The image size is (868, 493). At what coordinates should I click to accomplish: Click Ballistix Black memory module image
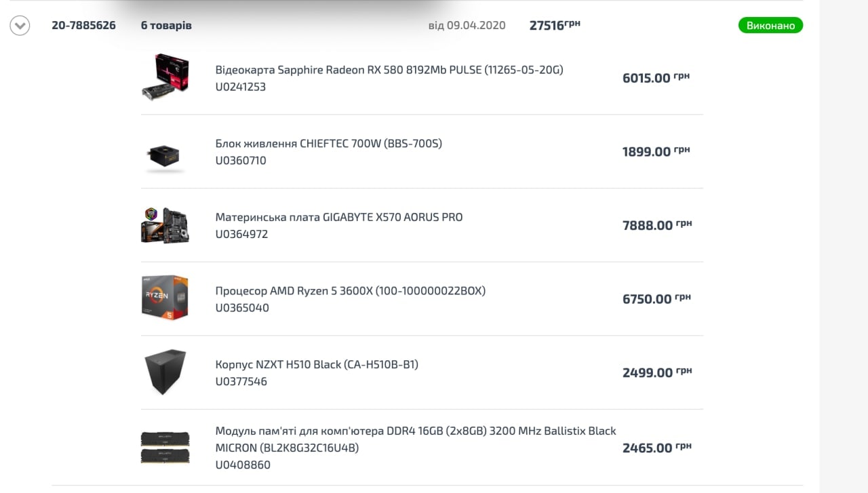(x=165, y=448)
